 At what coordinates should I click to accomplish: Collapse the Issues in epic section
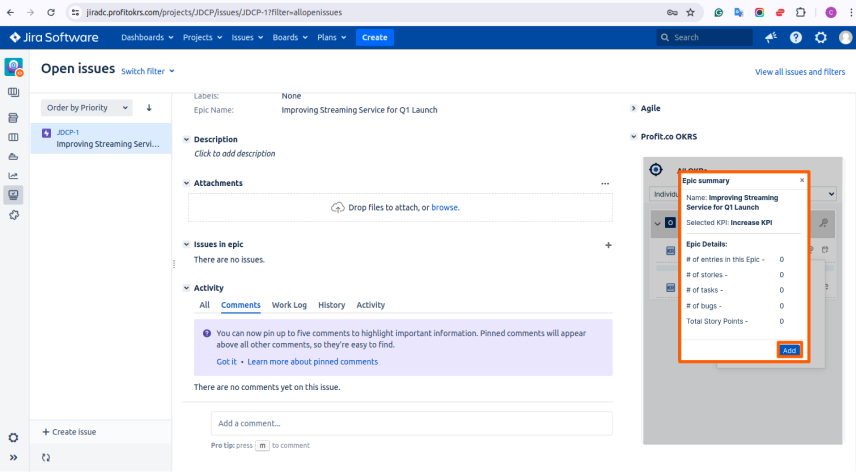[186, 244]
